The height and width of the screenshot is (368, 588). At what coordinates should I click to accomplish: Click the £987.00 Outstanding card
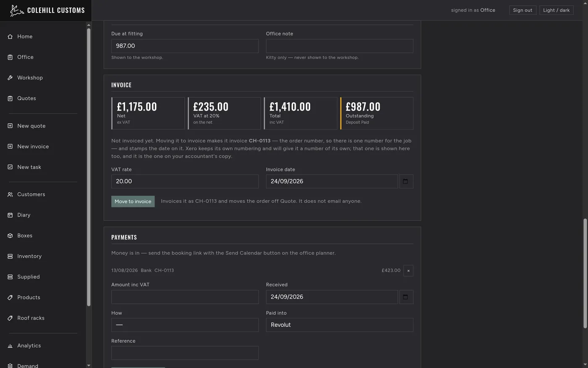pyautogui.click(x=377, y=113)
